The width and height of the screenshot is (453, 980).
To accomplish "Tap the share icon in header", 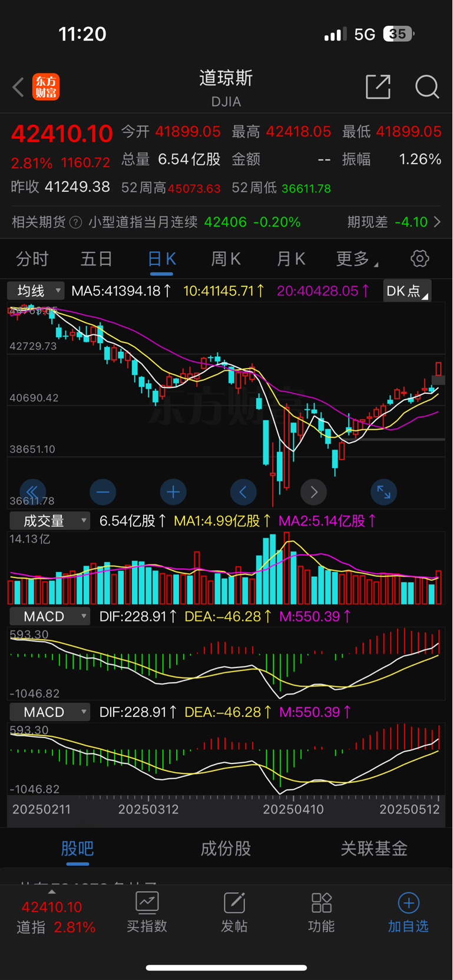I will pos(378,87).
